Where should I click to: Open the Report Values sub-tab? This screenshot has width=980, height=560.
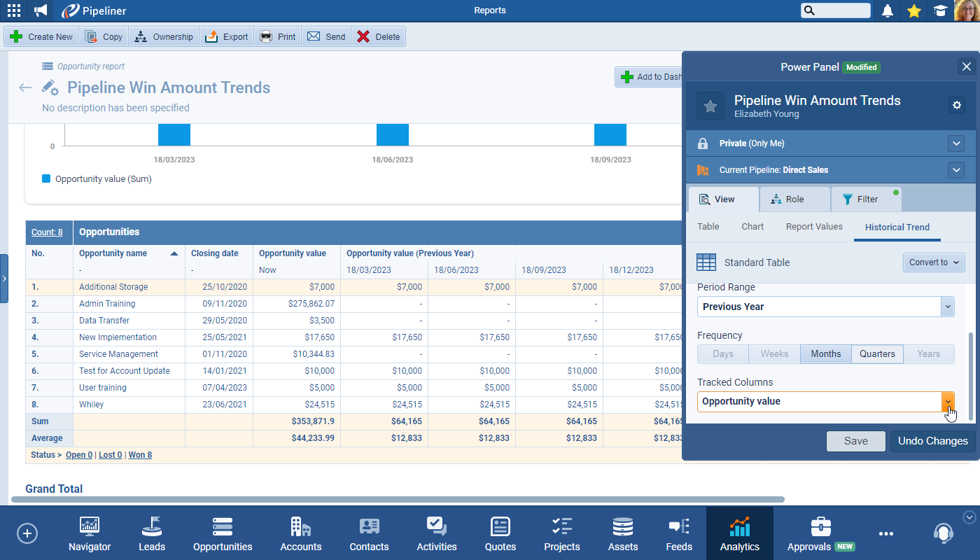point(814,227)
